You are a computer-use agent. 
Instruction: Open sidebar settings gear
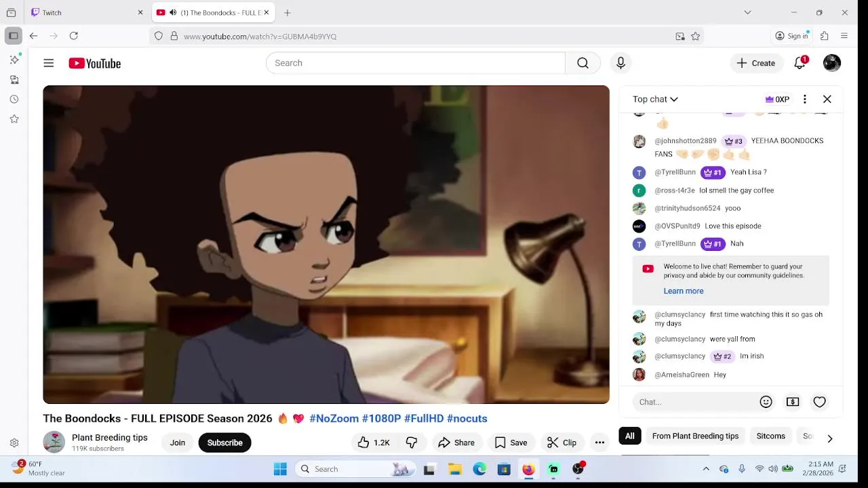[14, 443]
